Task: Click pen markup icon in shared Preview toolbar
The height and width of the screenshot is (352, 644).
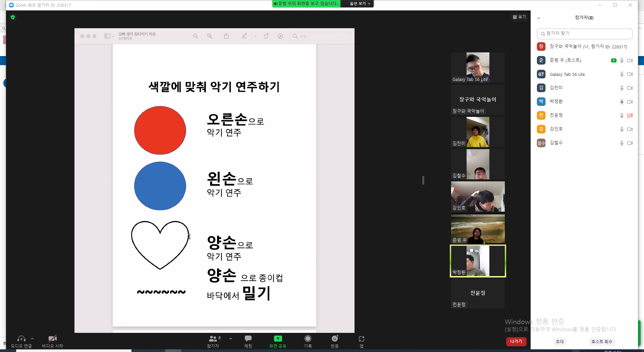Action: (245, 36)
